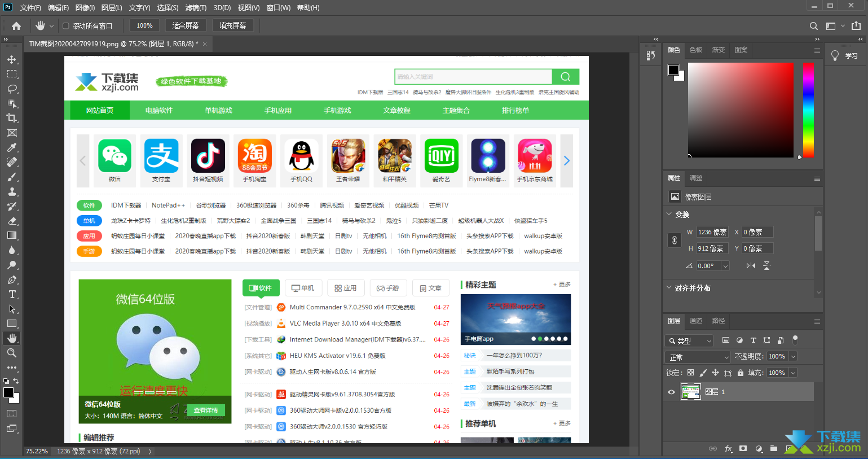Open the search magnifier in options bar

814,26
